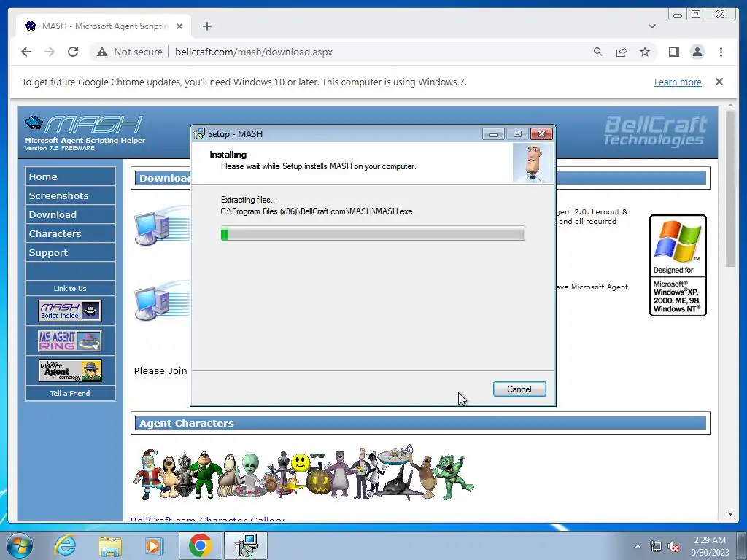
Task: Click Uses Microsoft Agent Technology badge
Action: pos(70,370)
